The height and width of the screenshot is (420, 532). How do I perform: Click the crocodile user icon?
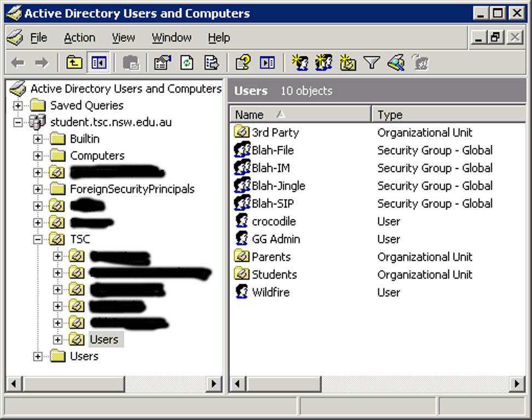[241, 221]
